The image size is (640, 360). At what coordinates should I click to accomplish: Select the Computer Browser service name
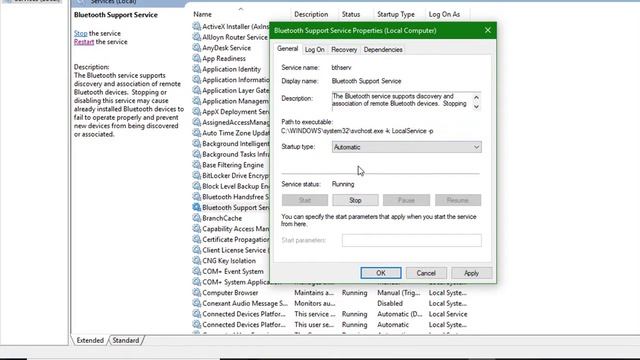pyautogui.click(x=230, y=293)
